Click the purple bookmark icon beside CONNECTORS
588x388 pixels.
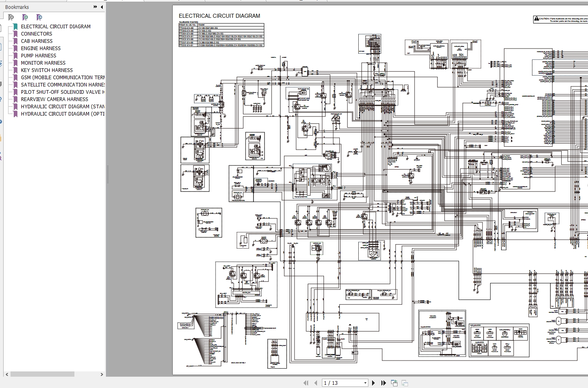coord(15,34)
